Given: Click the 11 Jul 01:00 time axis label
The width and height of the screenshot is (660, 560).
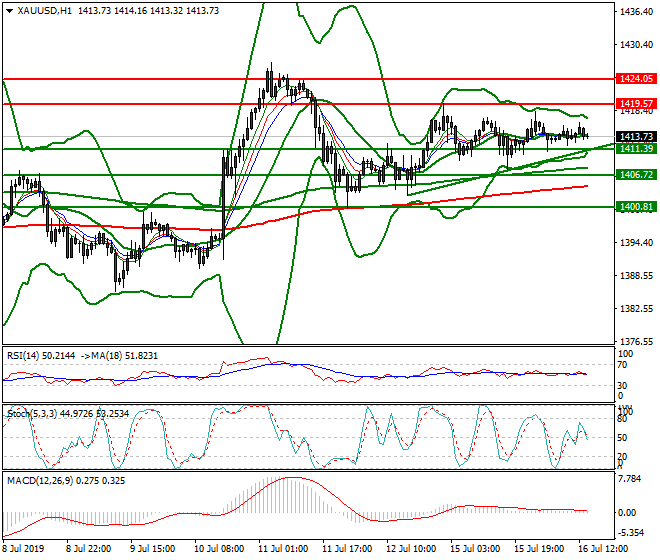Looking at the screenshot, I should 283,549.
